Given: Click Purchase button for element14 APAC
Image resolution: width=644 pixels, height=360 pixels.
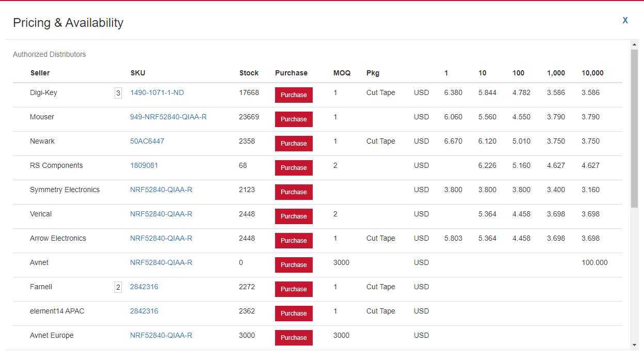Looking at the screenshot, I should point(294,314).
